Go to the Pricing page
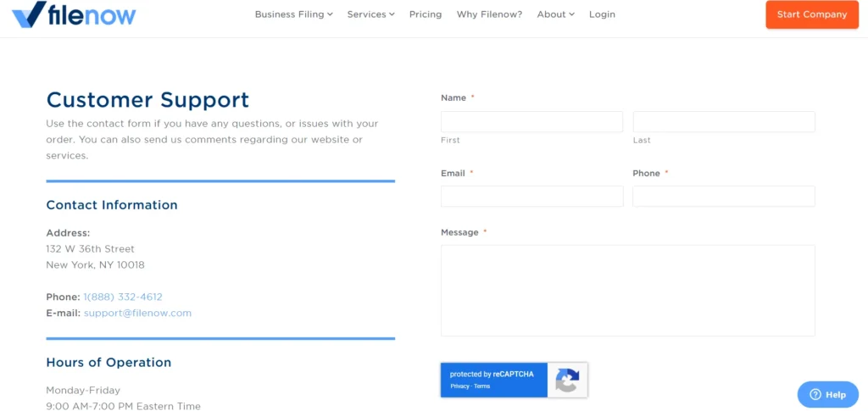Screen dimensions: 868x411 (426, 14)
